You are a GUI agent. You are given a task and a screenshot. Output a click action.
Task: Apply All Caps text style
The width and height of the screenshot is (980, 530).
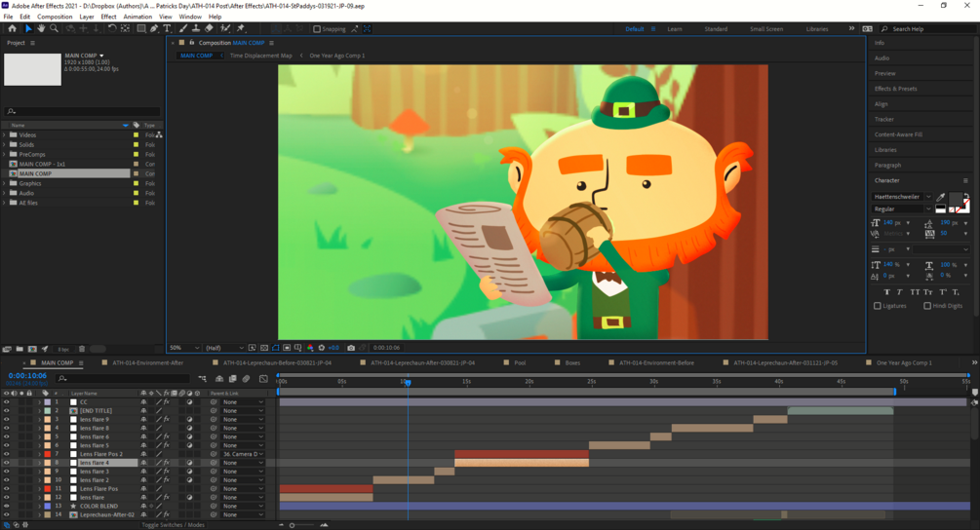[915, 292]
